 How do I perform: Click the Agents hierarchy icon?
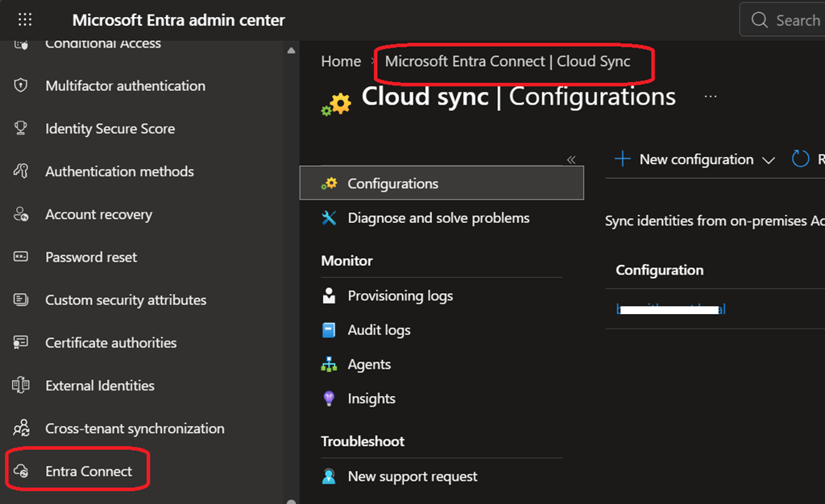329,364
